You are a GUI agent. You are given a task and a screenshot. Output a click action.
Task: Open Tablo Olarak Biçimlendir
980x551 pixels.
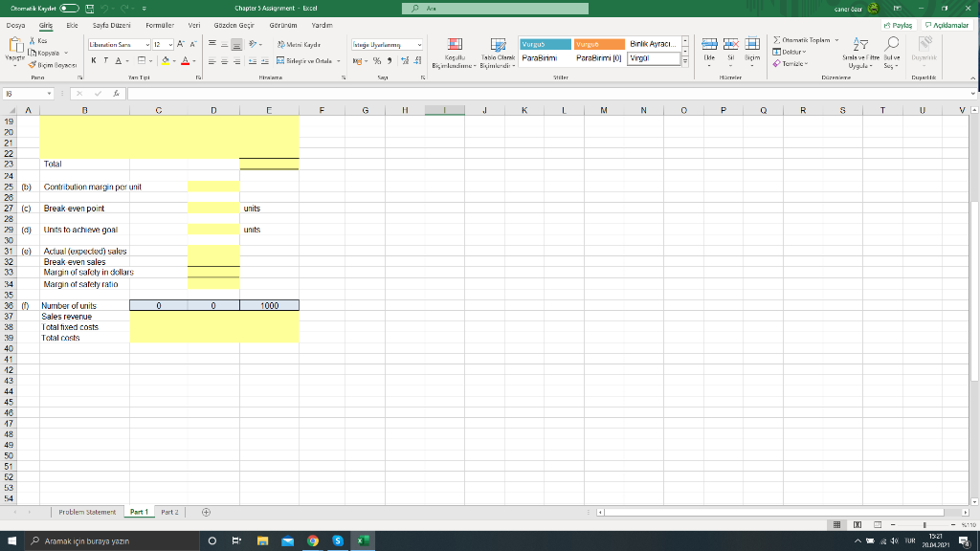tap(498, 53)
